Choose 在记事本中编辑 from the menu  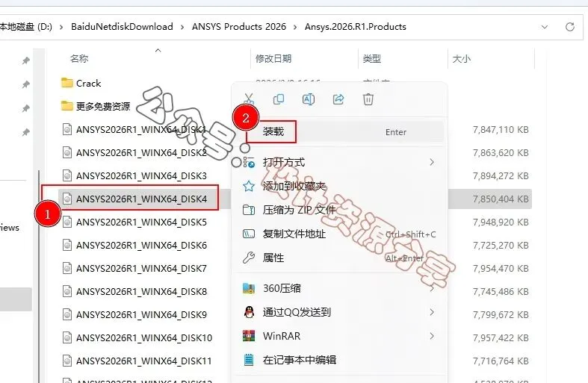[339, 360]
